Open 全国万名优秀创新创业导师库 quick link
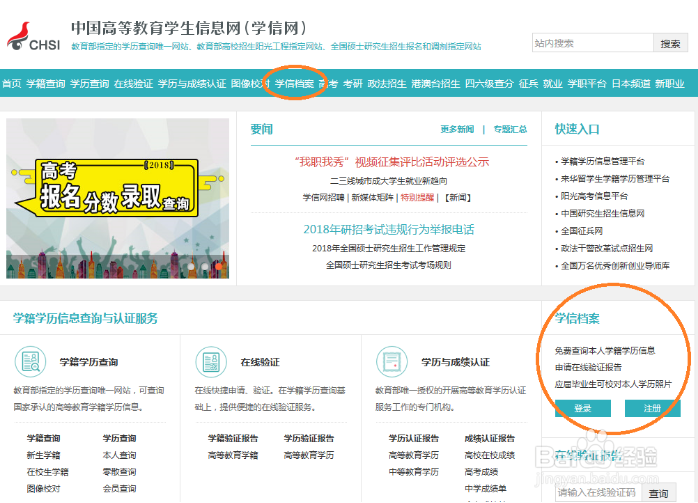The height and width of the screenshot is (503, 698). 615,266
